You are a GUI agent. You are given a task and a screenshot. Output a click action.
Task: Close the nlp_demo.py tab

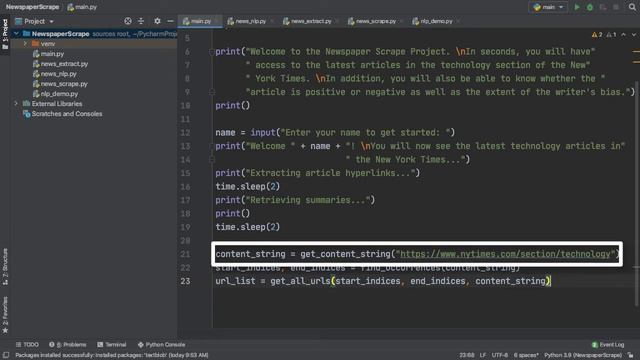[x=459, y=21]
